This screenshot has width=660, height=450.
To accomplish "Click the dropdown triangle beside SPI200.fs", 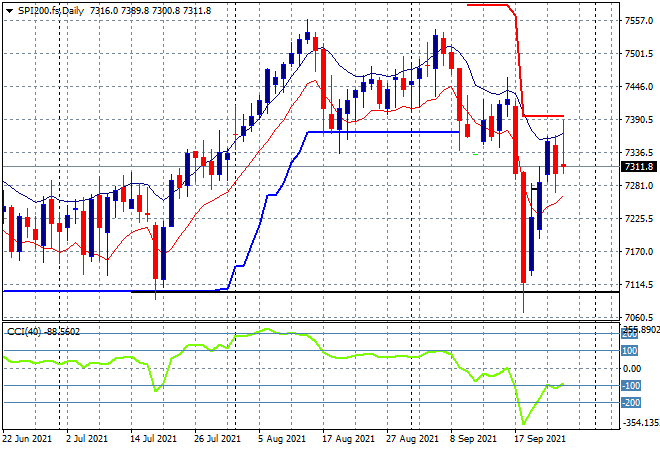I will point(9,11).
